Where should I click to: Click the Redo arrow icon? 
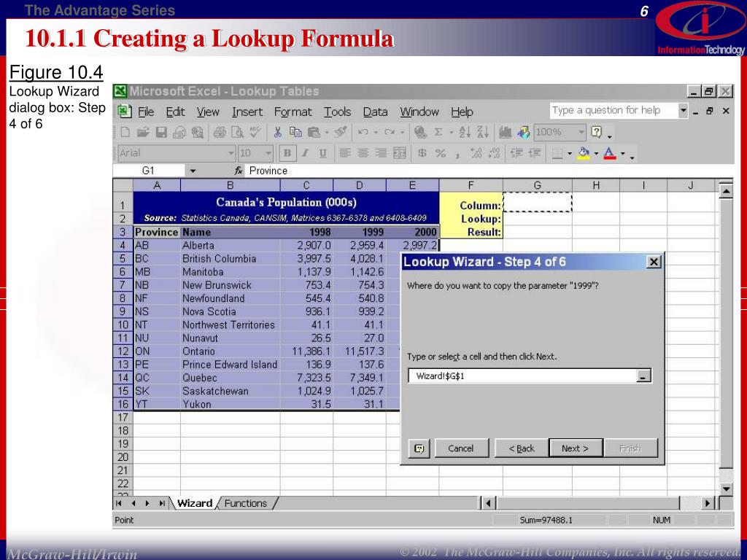point(390,133)
